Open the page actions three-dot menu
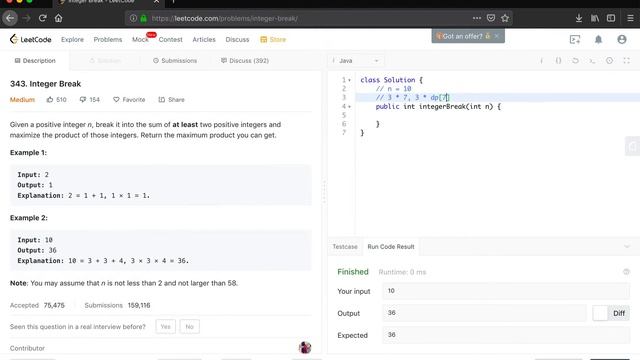The height and width of the screenshot is (360, 640). 477,18
